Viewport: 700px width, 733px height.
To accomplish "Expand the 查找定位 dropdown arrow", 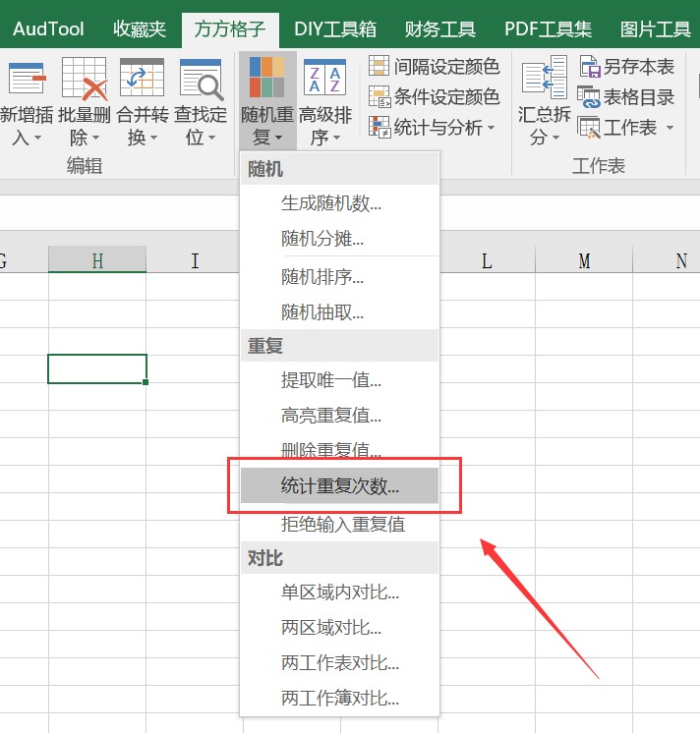I will pyautogui.click(x=211, y=138).
